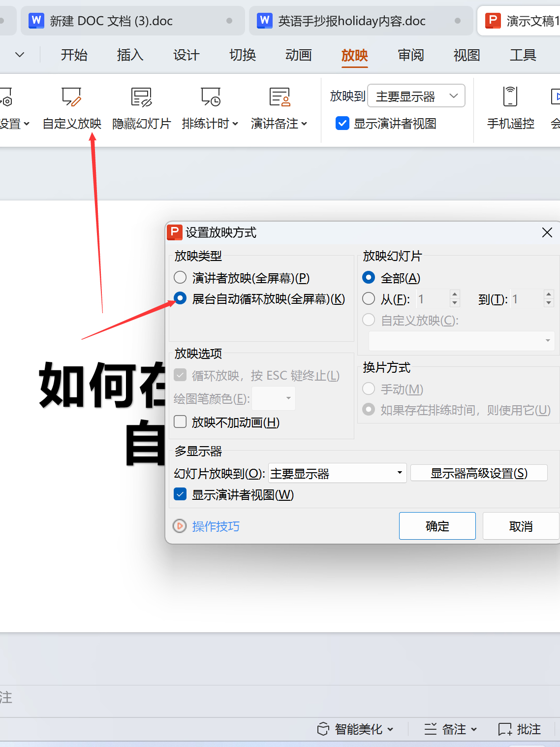560x747 pixels.
Task: Enable the No Animation (放映不加动画) checkbox
Action: (180, 422)
